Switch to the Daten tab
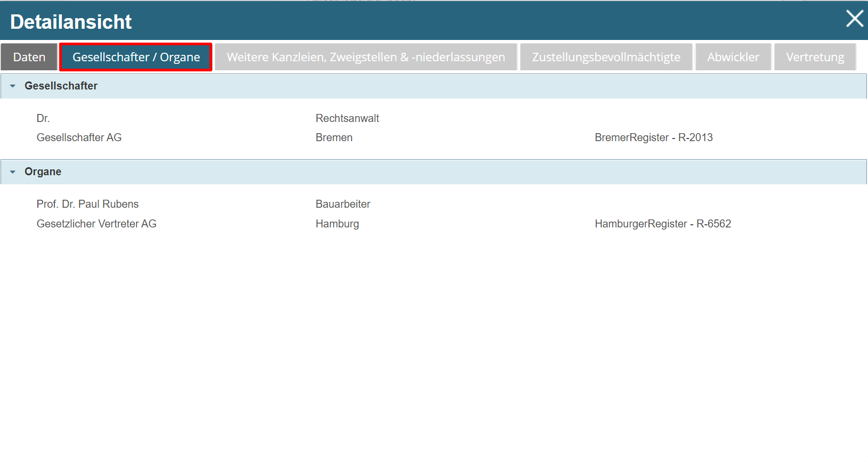Image resolution: width=868 pixels, height=457 pixels. 29,57
